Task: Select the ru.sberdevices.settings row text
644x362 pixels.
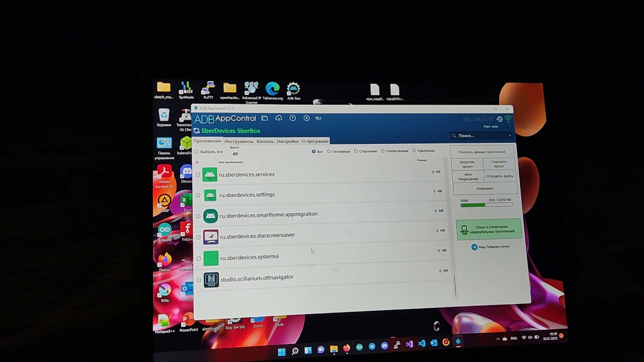Action: (x=247, y=195)
